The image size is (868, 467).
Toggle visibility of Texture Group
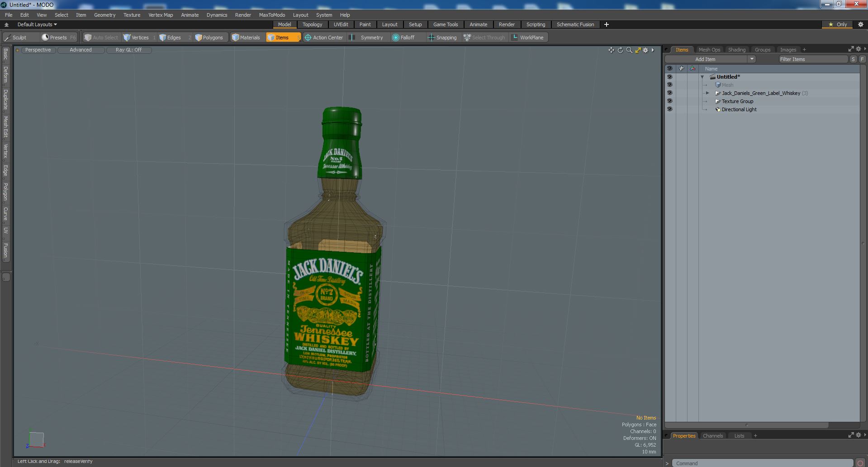click(669, 101)
